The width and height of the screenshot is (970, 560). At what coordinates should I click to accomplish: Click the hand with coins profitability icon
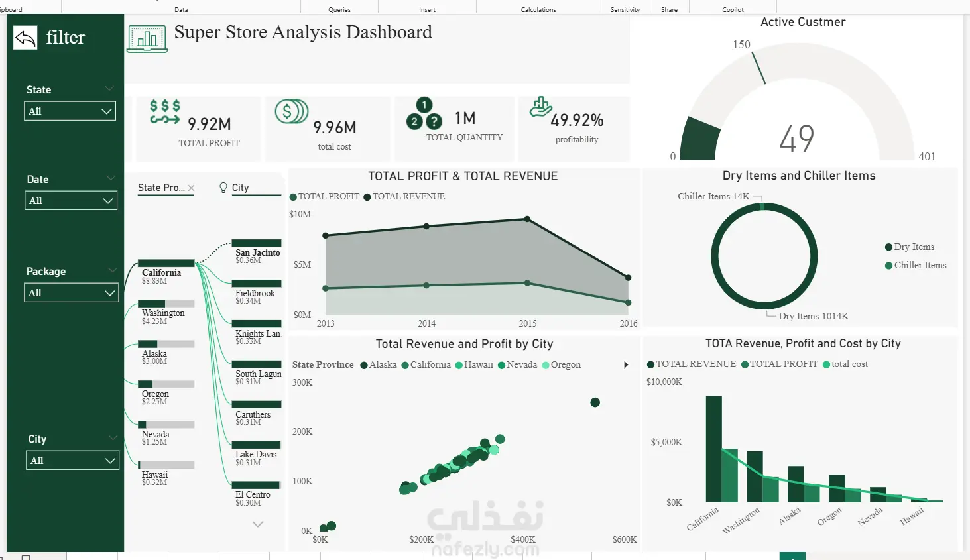[x=540, y=107]
